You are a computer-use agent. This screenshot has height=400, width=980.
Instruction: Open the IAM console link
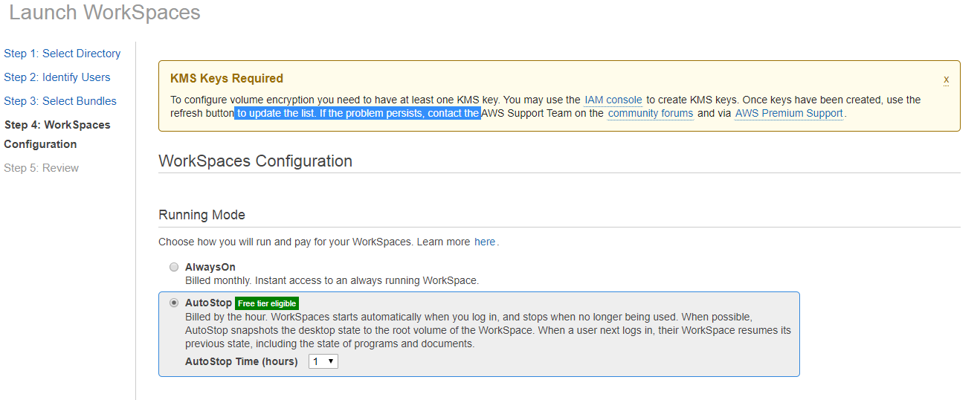coord(613,100)
